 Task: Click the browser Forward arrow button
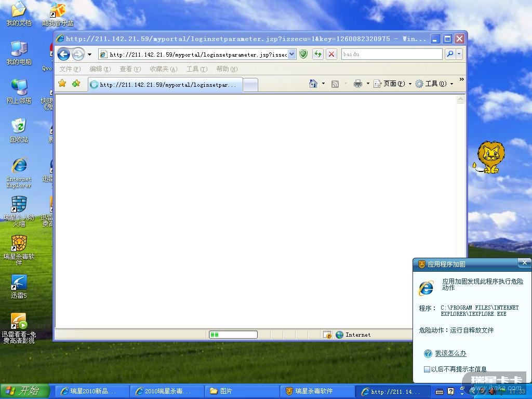78,54
